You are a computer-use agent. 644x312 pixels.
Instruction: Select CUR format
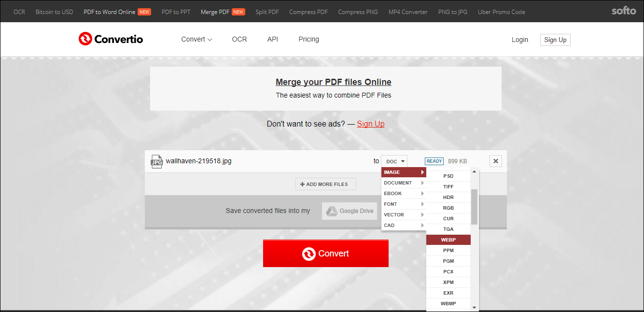pyautogui.click(x=448, y=219)
